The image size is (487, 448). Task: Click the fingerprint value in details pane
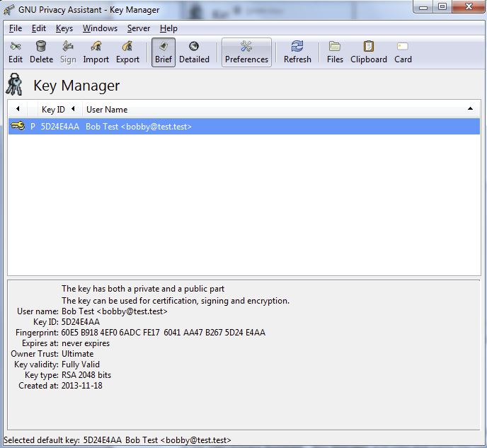point(164,333)
